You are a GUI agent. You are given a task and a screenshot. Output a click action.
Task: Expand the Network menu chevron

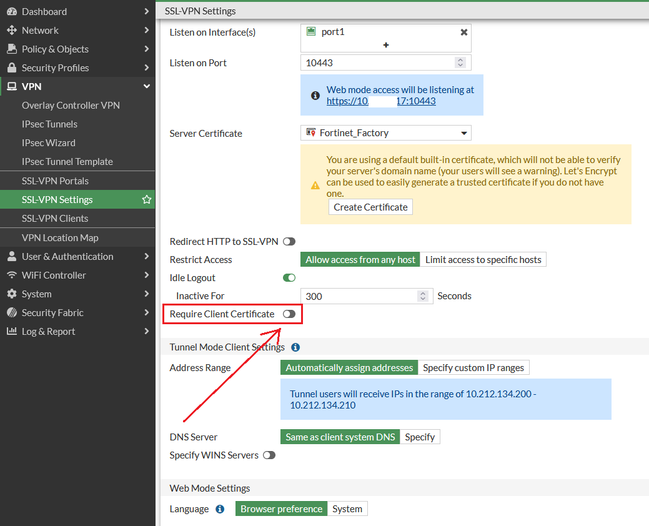pos(147,30)
